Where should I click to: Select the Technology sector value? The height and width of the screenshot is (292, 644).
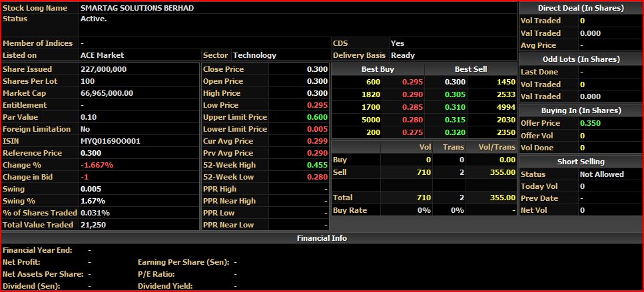254,55
